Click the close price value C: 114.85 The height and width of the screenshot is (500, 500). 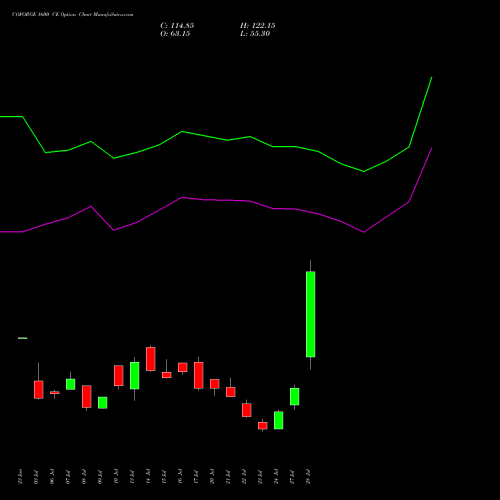pos(177,26)
